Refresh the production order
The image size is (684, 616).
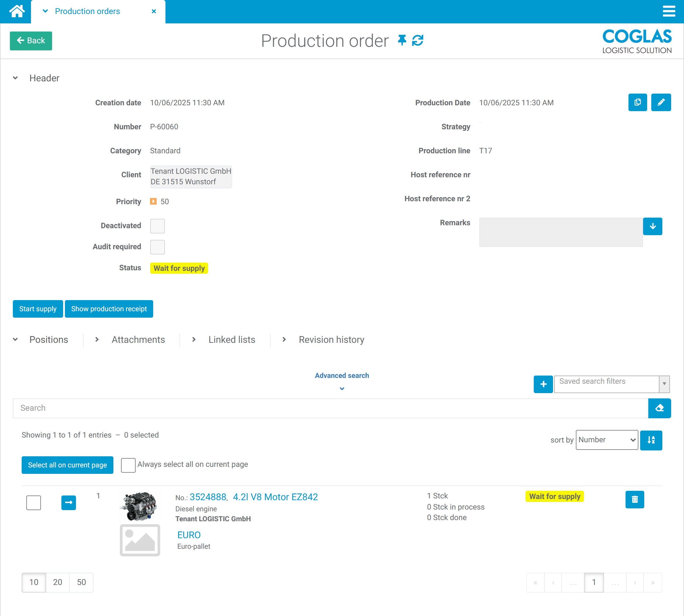coord(418,40)
